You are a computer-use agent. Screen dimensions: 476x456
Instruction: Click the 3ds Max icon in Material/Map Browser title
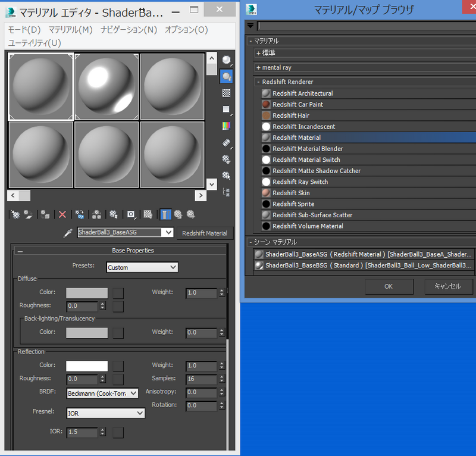[251, 10]
